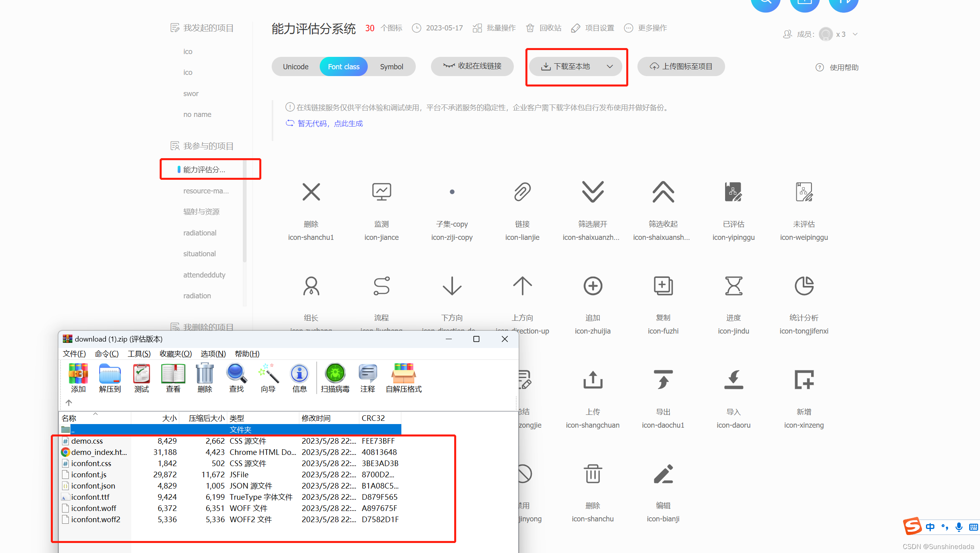
Task: Open the 更多操作 more actions menu
Action: (645, 28)
